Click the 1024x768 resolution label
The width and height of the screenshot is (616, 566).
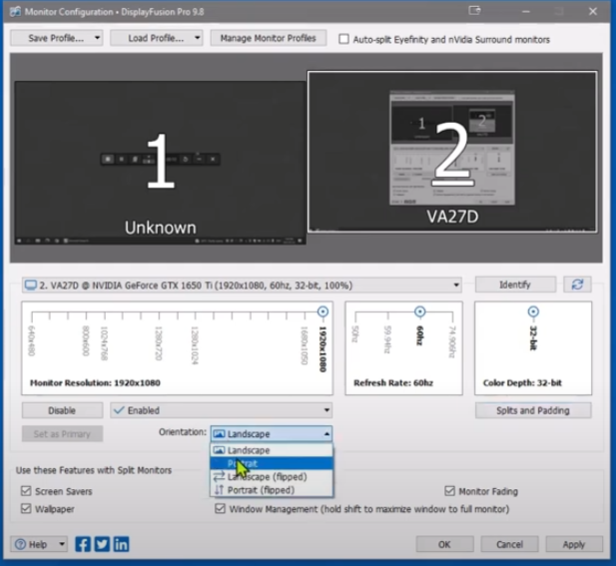(x=104, y=343)
